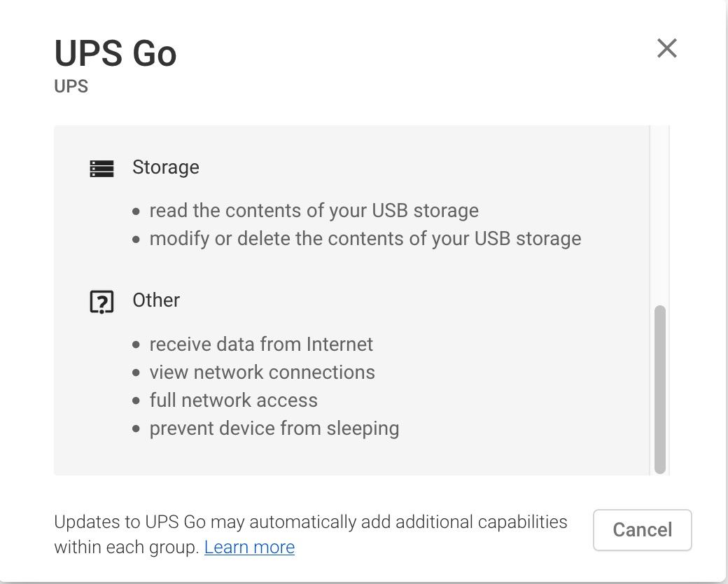Open the Learn more link
728x584 pixels.
[x=249, y=548]
